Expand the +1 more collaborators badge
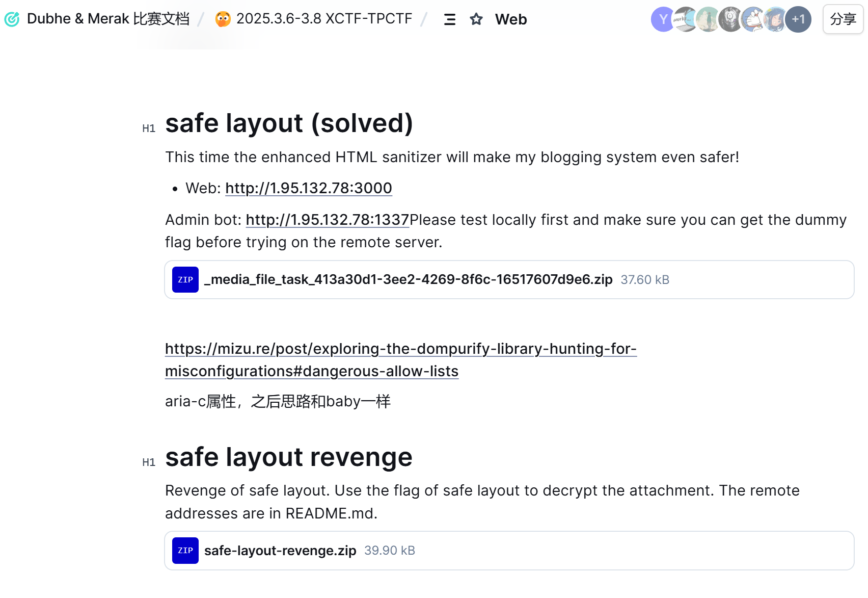The image size is (868, 598). coord(798,19)
